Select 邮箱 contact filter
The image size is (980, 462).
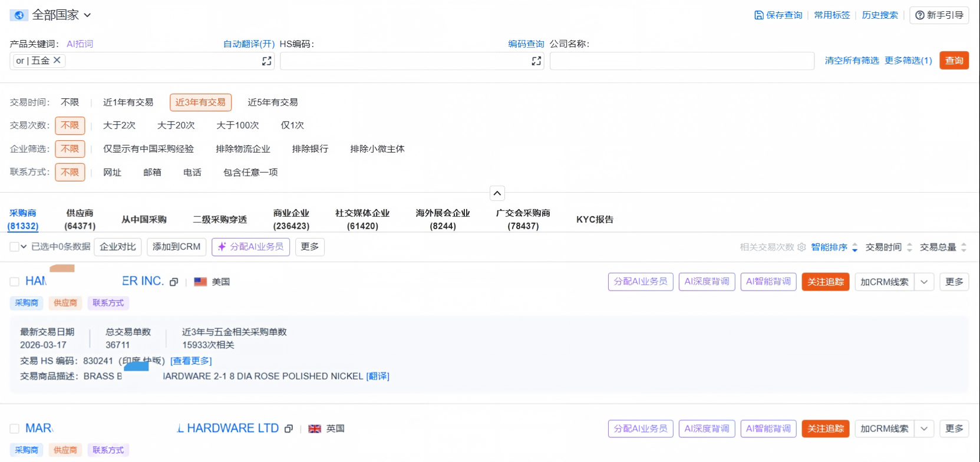coord(152,173)
